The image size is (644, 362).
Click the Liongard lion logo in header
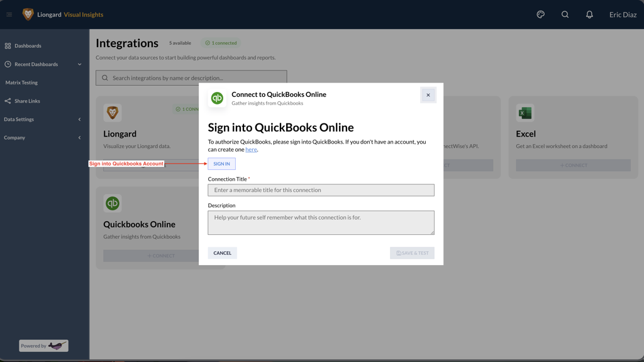28,14
